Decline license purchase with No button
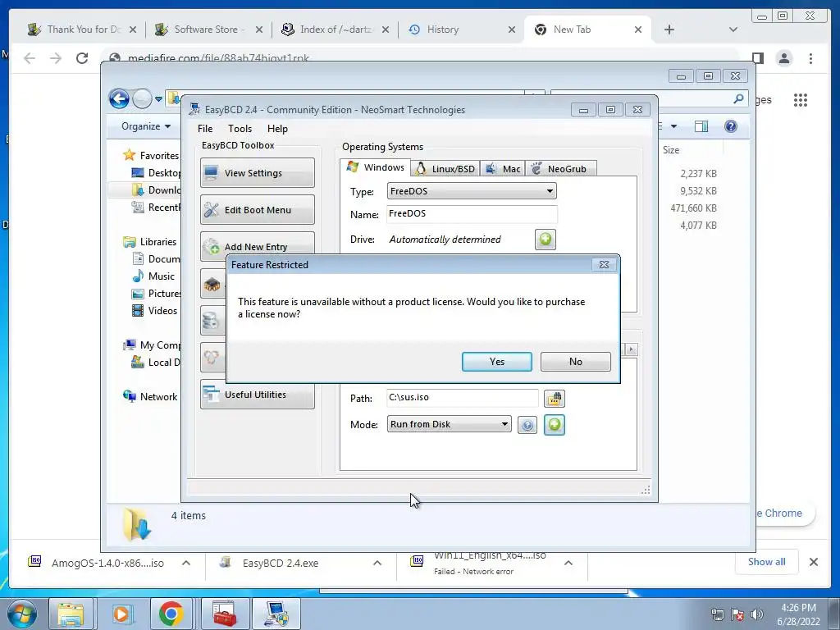The image size is (840, 630). click(x=575, y=362)
